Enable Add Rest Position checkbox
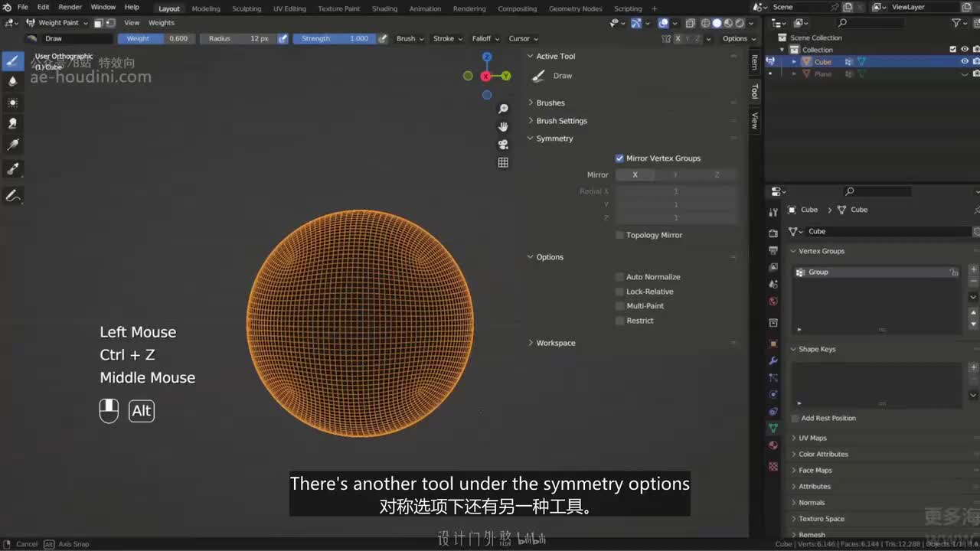980x551 pixels. coord(795,419)
